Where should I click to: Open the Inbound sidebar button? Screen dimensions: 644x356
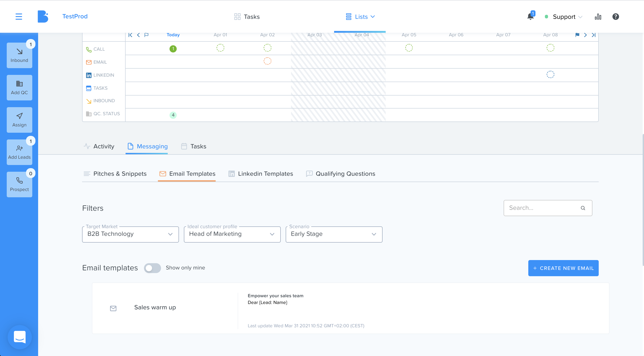pos(19,55)
